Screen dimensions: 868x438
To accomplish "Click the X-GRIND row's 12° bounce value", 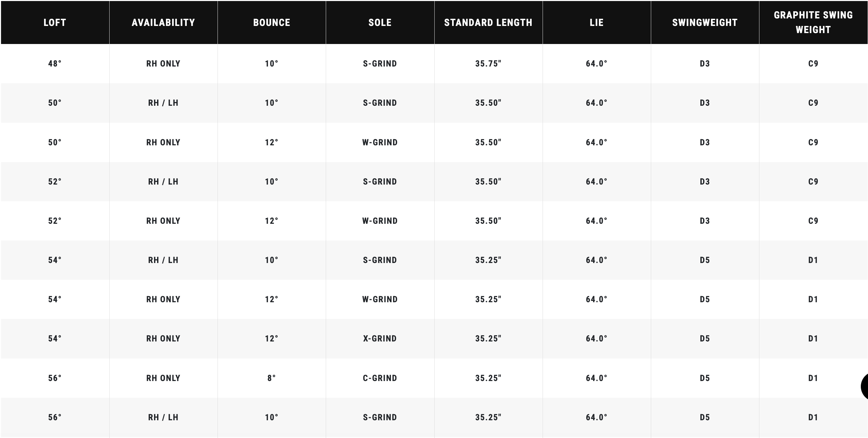I will 271,339.
